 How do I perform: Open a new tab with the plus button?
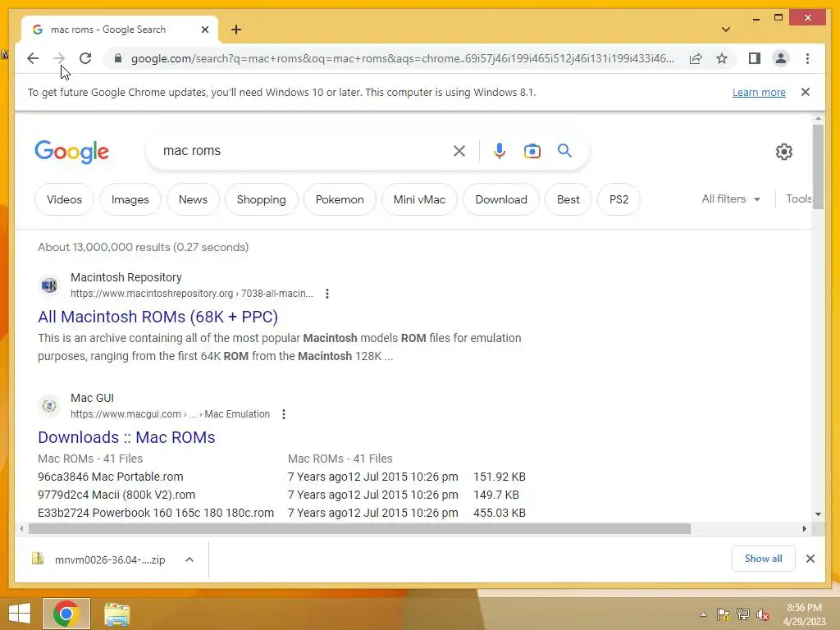pyautogui.click(x=236, y=30)
